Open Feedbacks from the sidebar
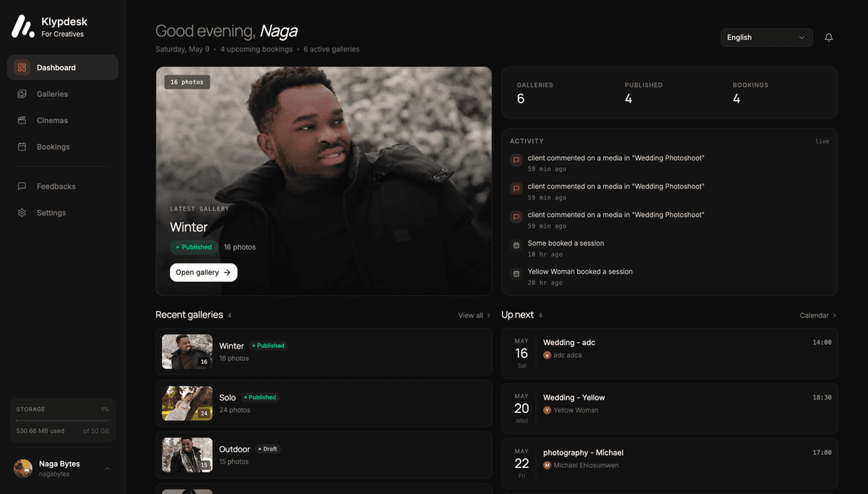 [x=63, y=186]
